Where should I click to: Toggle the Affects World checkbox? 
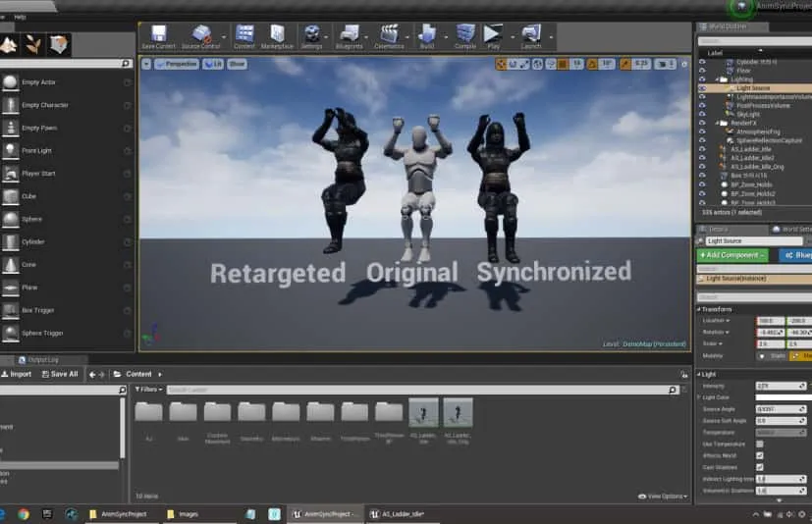tap(760, 455)
